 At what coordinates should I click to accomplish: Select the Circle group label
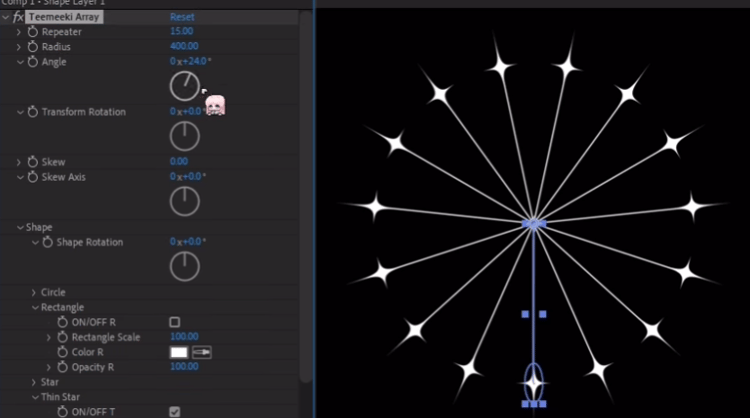coord(53,292)
